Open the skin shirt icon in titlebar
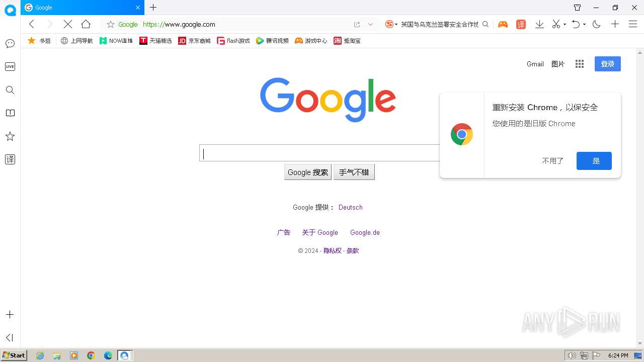644x362 pixels. (x=577, y=8)
